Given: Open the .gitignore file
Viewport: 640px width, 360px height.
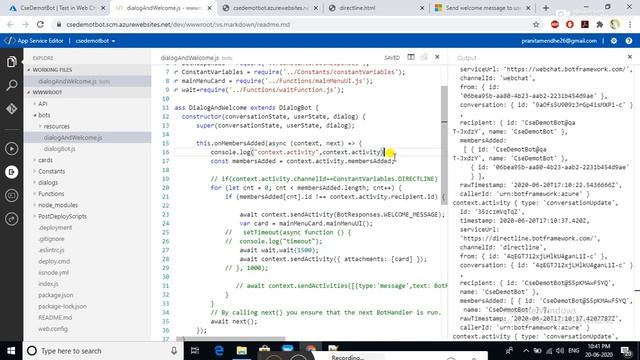Looking at the screenshot, I should coord(51,239).
